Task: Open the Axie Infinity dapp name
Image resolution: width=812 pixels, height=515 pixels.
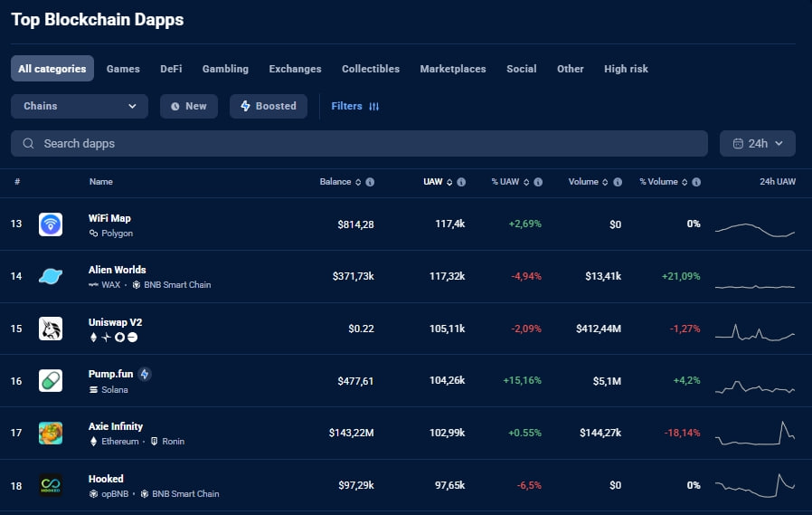Action: [116, 426]
